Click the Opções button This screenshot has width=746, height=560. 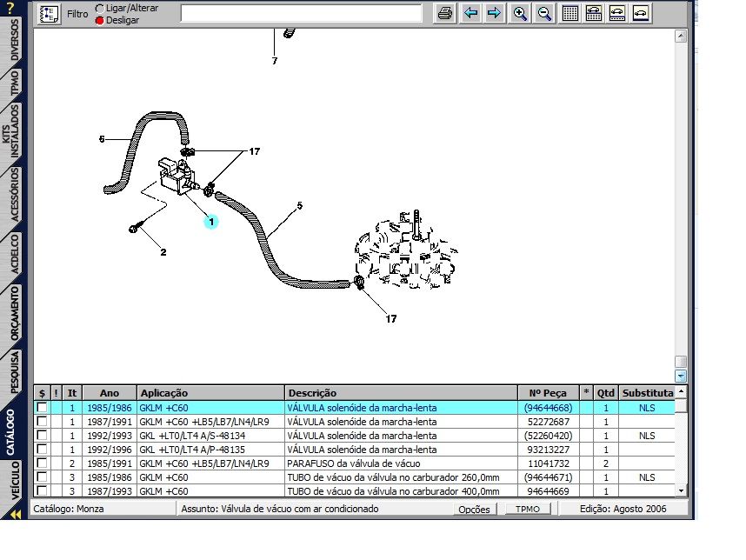(474, 509)
